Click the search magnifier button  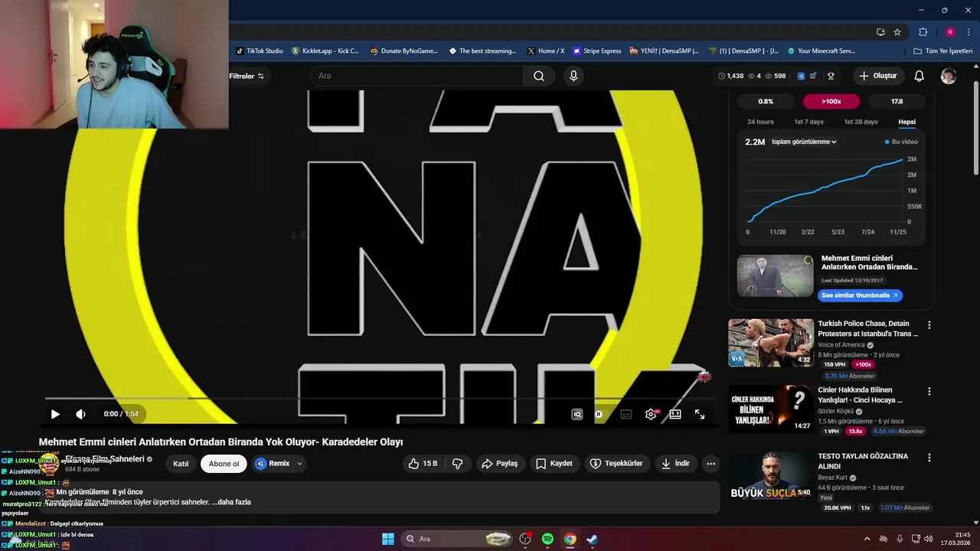click(539, 76)
